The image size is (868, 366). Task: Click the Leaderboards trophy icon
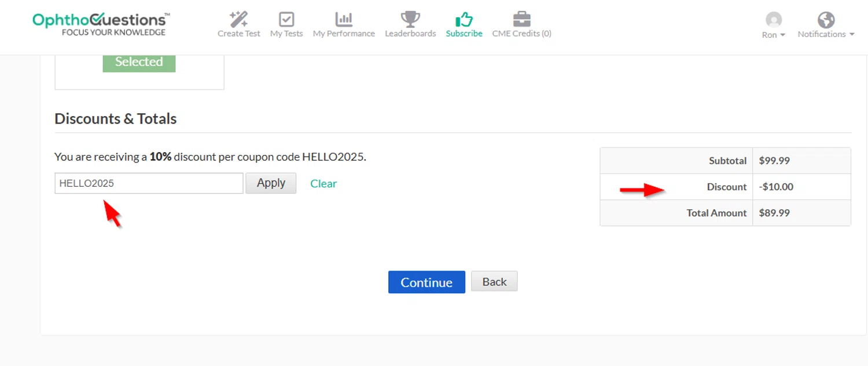pyautogui.click(x=410, y=19)
